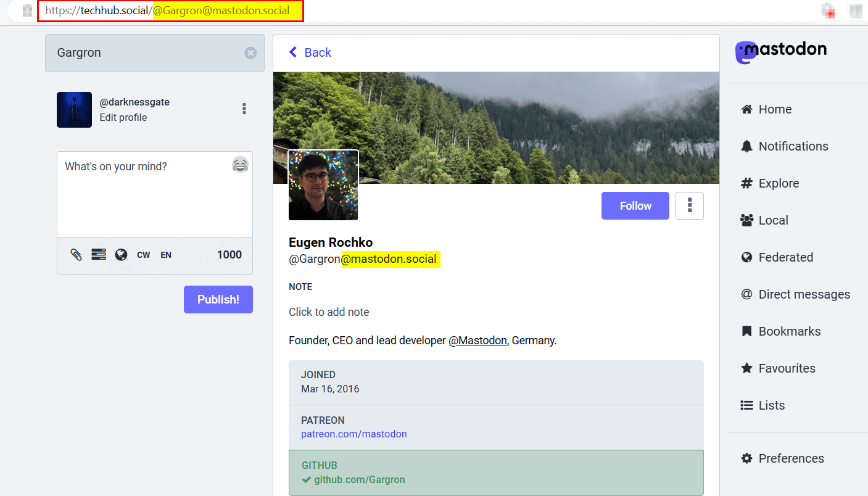
Task: Open the three-dot menu beside @darknessgate
Action: (x=244, y=109)
